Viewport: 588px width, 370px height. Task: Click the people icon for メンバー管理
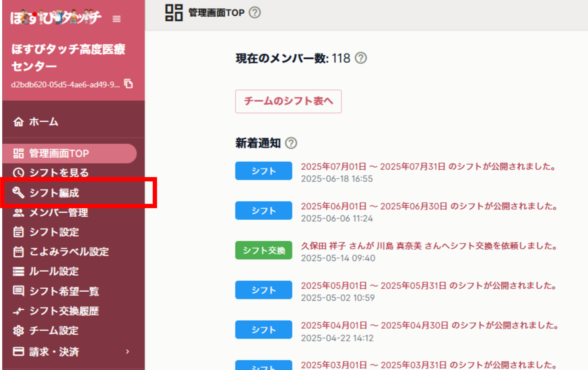[18, 213]
